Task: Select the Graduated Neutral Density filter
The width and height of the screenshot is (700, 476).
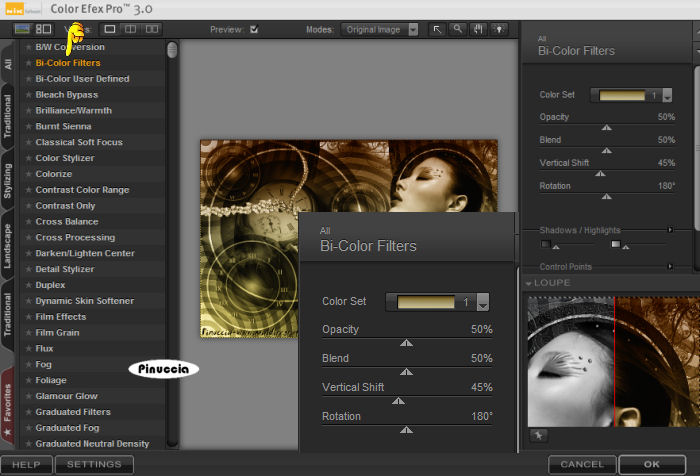Action: (92, 444)
